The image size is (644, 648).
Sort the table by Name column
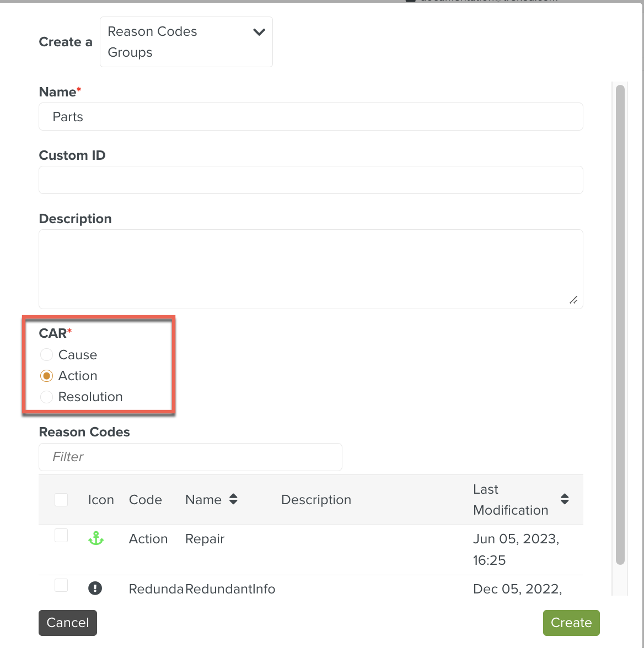click(x=233, y=499)
